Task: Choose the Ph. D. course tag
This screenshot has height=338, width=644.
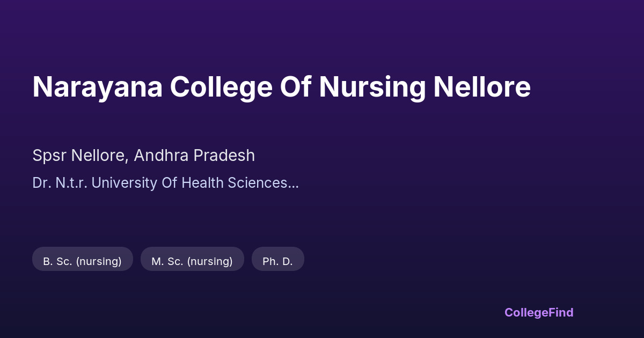Action: pos(277,261)
